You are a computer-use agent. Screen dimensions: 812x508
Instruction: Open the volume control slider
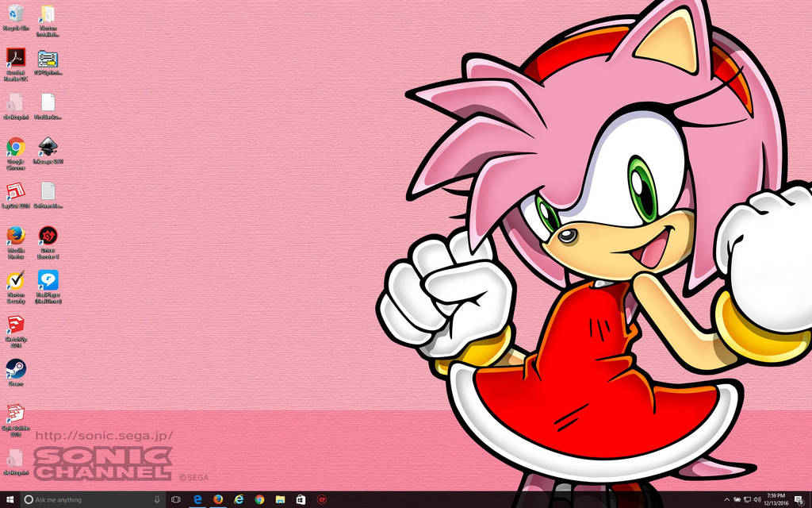click(x=759, y=499)
